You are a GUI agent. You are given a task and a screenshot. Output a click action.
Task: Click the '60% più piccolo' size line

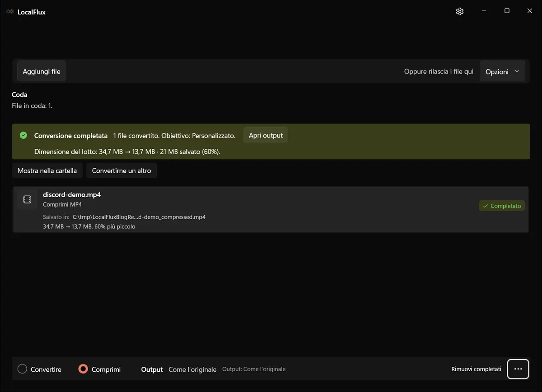point(89,226)
